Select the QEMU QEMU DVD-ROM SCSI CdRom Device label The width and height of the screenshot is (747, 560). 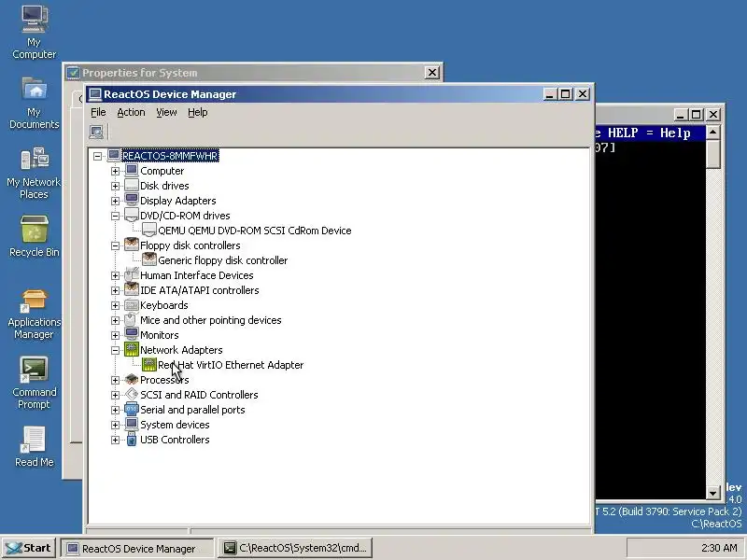tap(255, 231)
